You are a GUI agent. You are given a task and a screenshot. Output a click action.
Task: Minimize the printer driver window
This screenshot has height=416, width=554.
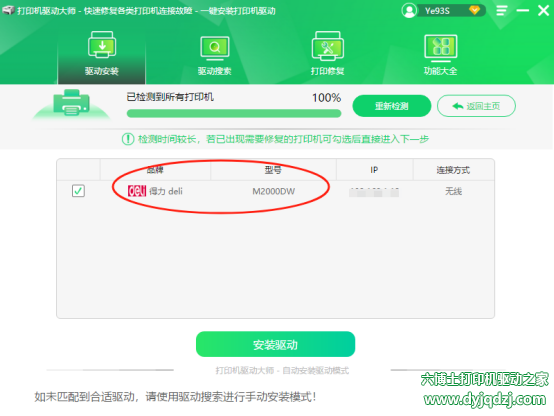(x=523, y=11)
